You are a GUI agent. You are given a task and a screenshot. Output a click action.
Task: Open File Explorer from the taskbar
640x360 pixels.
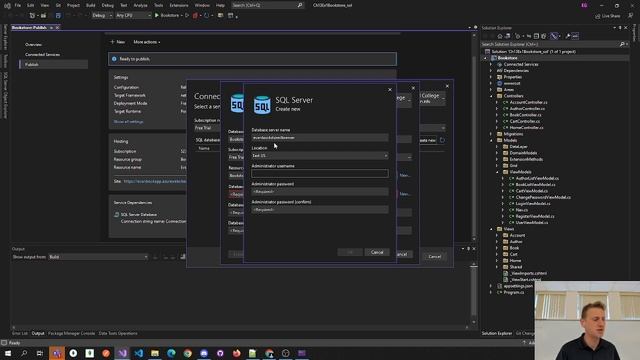click(x=155, y=353)
